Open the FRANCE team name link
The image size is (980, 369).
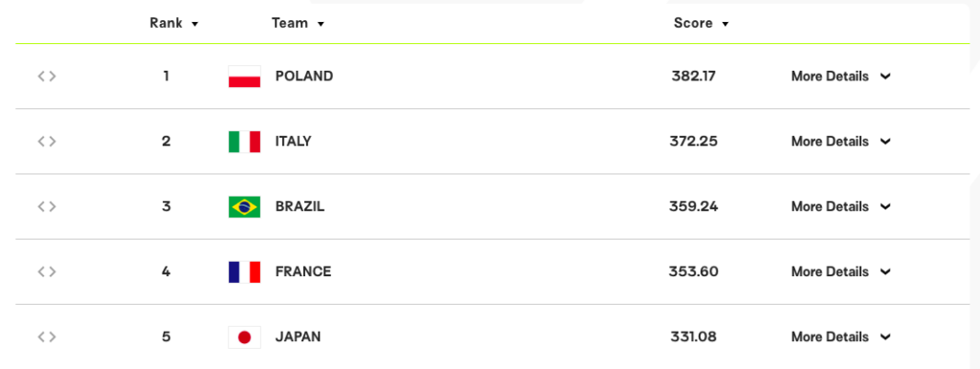tap(303, 271)
